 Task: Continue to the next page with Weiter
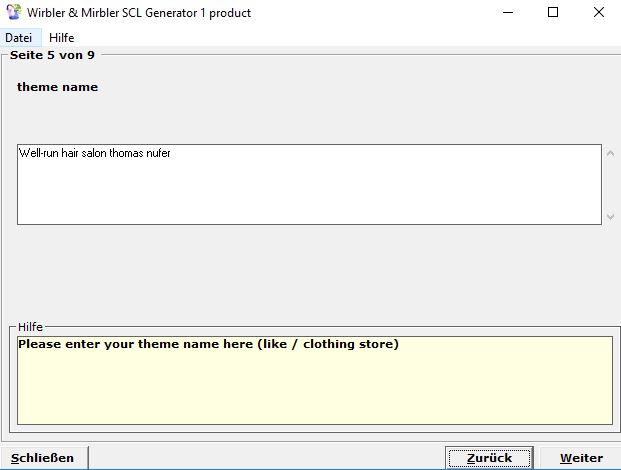click(x=581, y=458)
